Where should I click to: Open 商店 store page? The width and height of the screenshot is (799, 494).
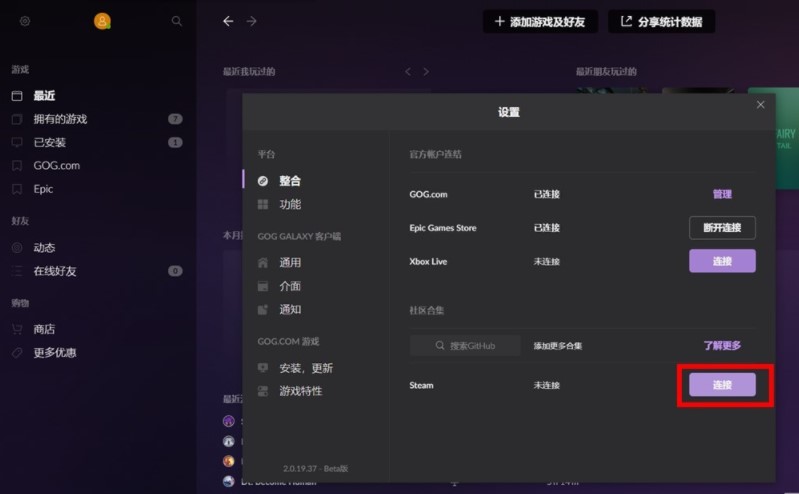pyautogui.click(x=44, y=329)
